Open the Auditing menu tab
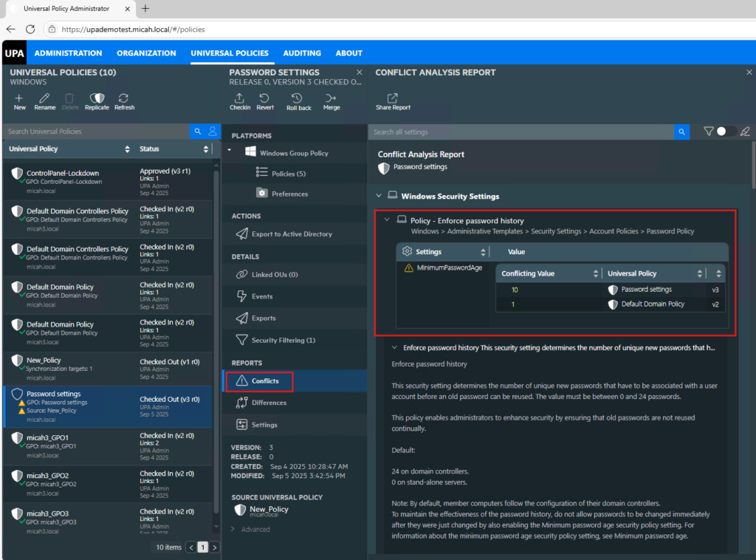 point(302,53)
